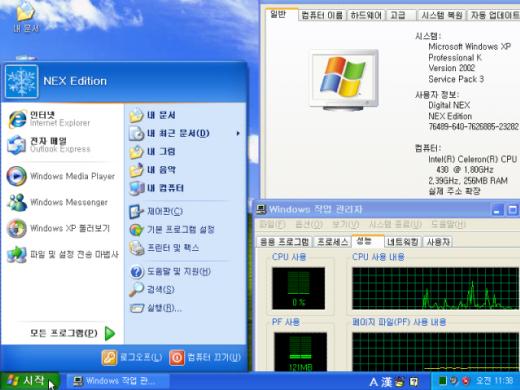Screen dimensions: 520x390
Task: Click the red shield security tray icon
Action: [x=466, y=381]
